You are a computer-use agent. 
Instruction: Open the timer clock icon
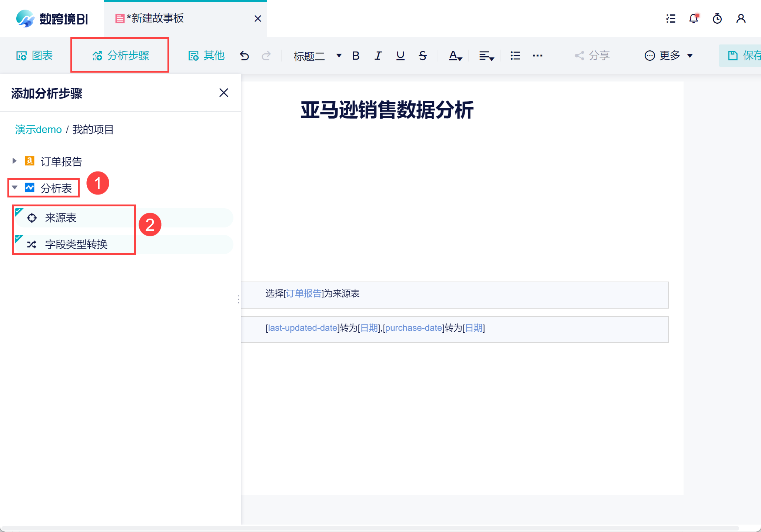click(x=717, y=19)
